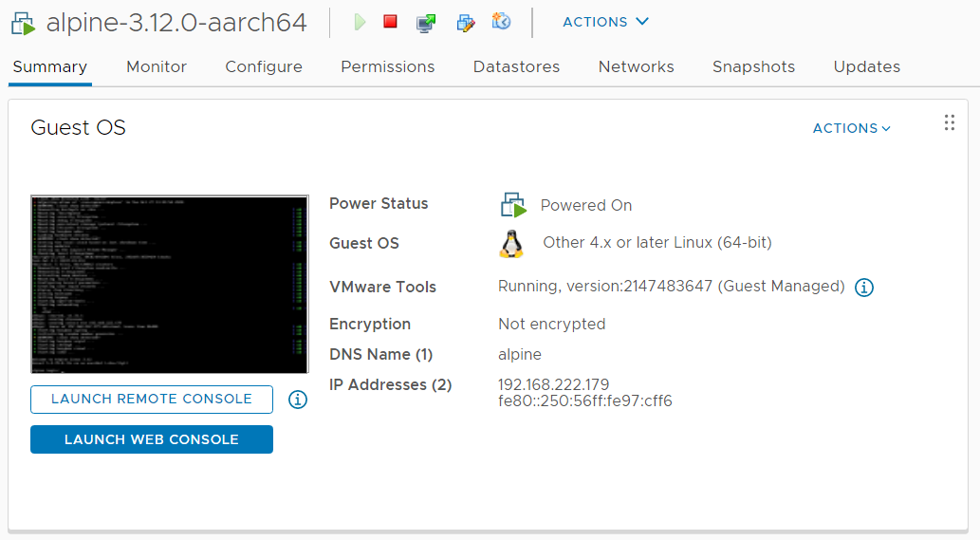The image size is (980, 540).
Task: Switch to the Monitor tab
Action: 157,66
